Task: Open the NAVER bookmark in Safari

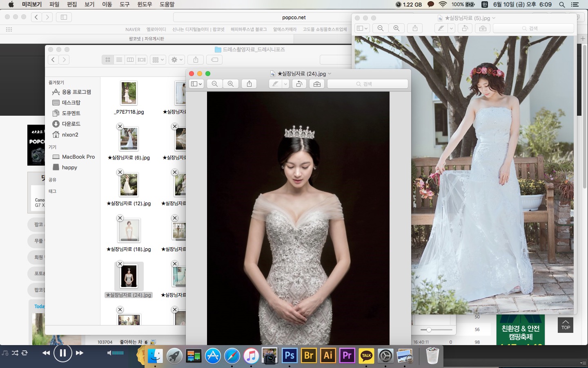Action: pos(133,29)
